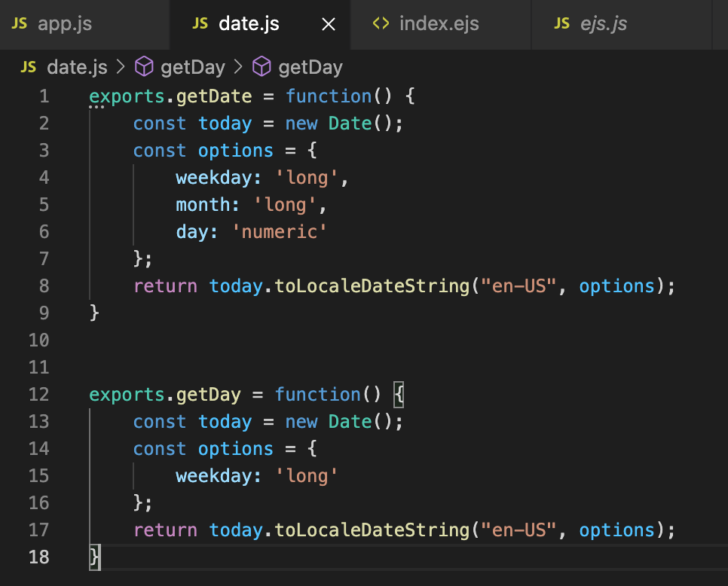The height and width of the screenshot is (586, 728).
Task: Click line number 1 in the gutter
Action: coord(44,96)
